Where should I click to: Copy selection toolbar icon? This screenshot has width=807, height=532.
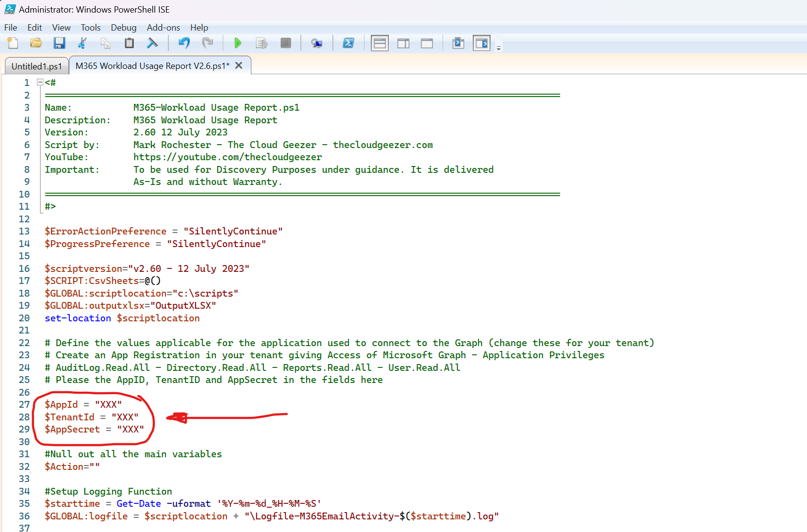105,43
